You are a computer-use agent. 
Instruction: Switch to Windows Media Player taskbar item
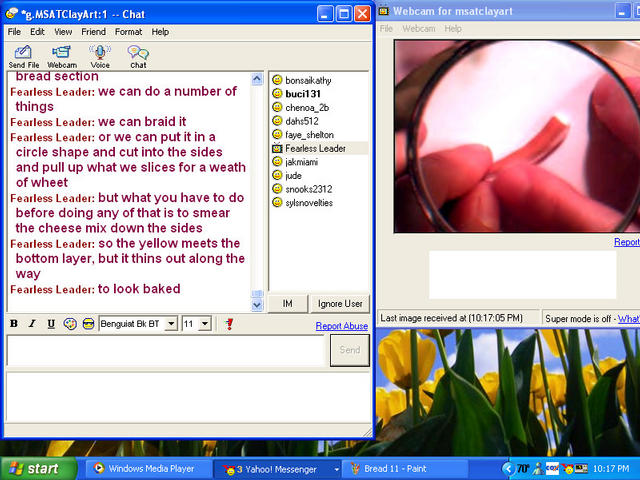point(148,469)
